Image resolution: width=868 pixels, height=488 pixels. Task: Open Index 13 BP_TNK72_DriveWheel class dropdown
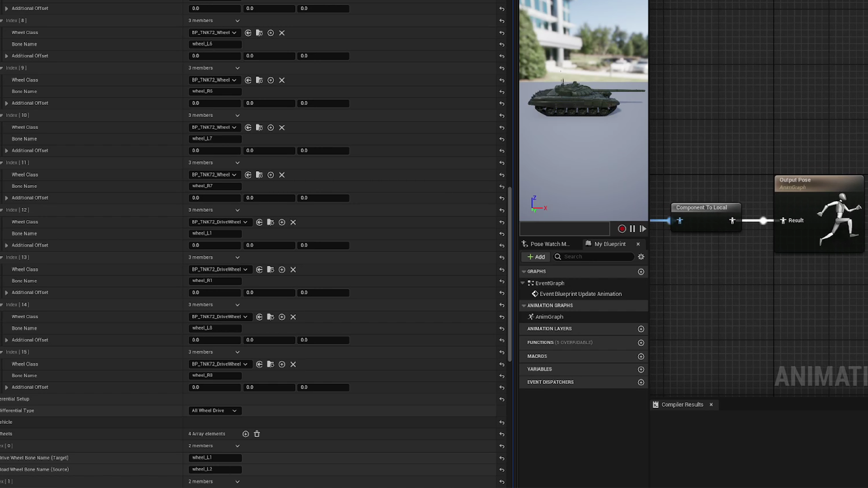220,270
